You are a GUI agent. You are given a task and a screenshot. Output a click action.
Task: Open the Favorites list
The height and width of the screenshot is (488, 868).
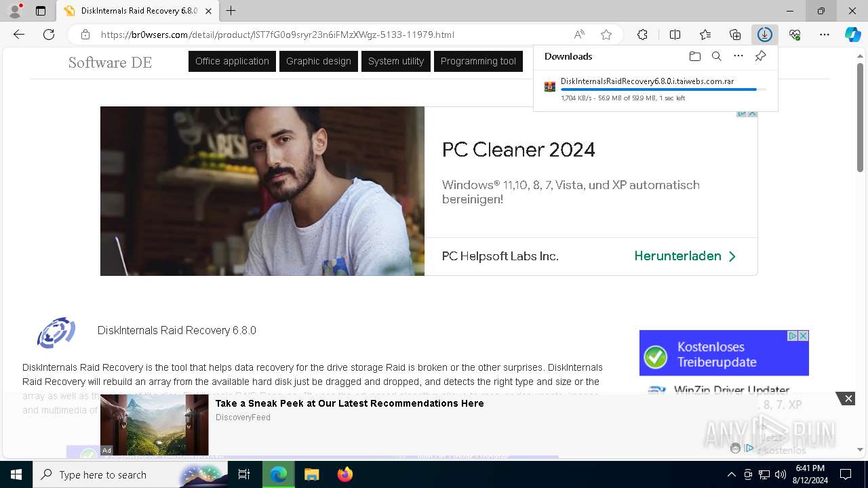point(705,35)
